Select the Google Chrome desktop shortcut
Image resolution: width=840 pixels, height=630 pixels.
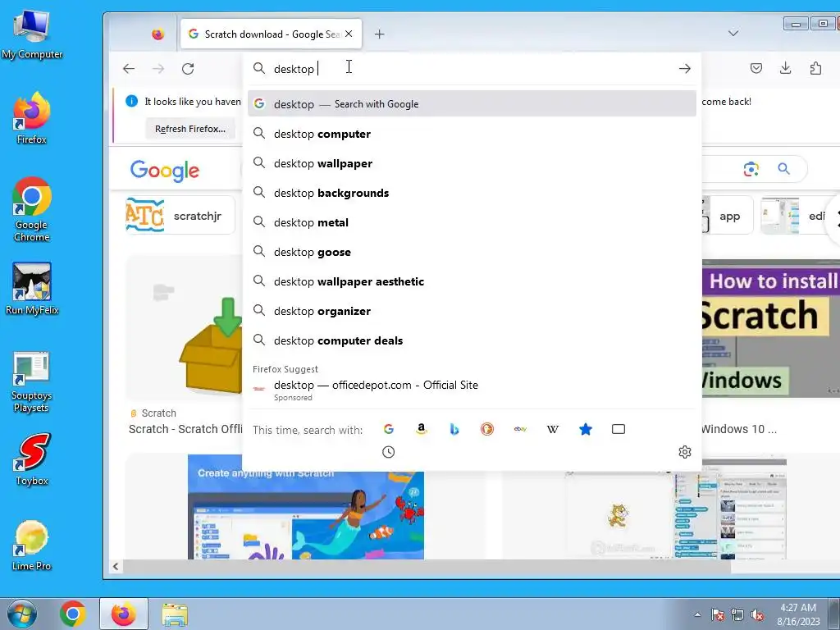pos(32,209)
